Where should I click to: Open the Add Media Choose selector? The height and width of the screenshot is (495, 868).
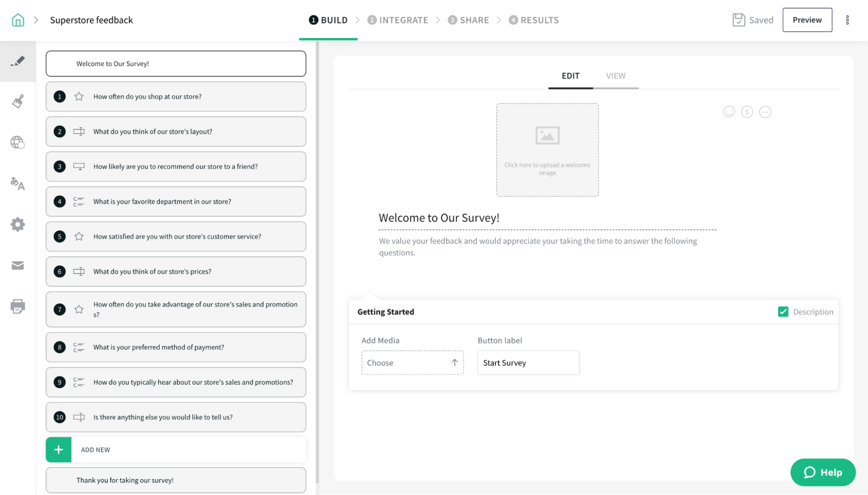point(413,362)
